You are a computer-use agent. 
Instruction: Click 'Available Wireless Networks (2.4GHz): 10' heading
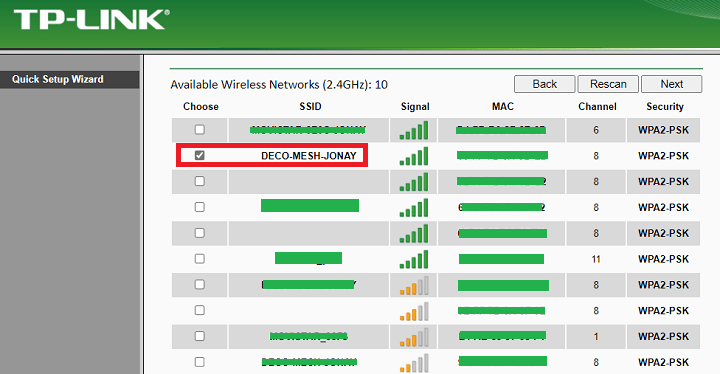pyautogui.click(x=279, y=85)
